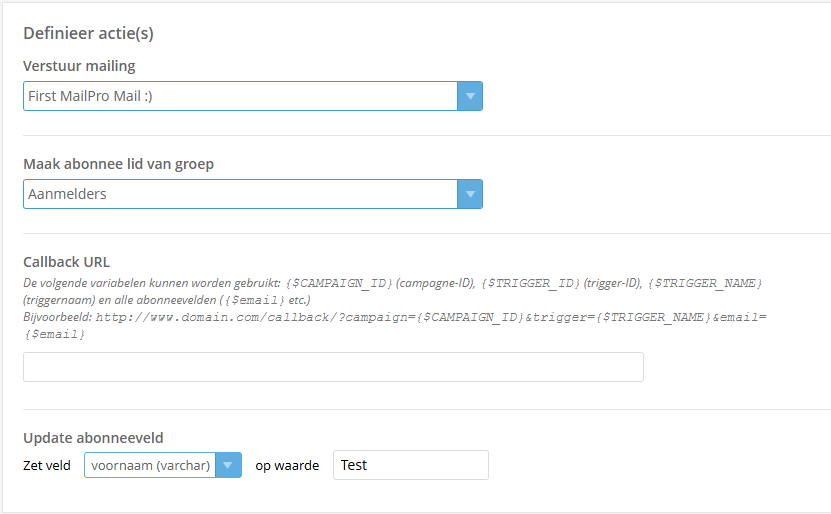Viewport: 831px width, 514px height.
Task: Click the Verstuur mailing label
Action: click(79, 66)
